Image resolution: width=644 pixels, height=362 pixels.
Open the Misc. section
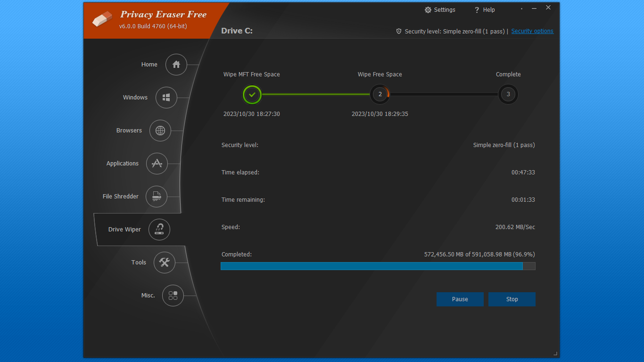[173, 296]
